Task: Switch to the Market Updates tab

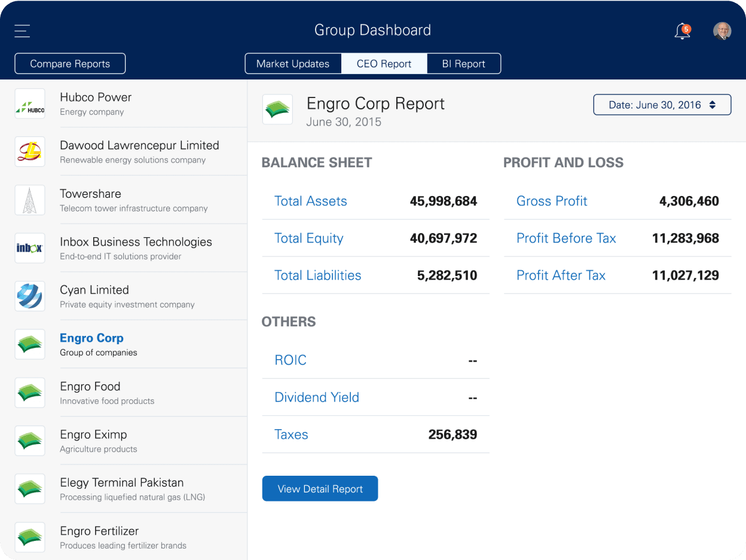Action: tap(293, 64)
